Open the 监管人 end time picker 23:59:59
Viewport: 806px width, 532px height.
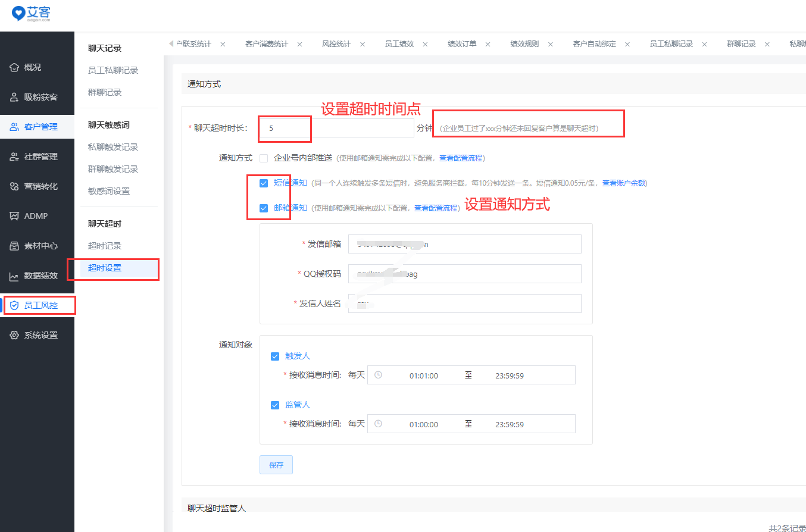click(509, 424)
